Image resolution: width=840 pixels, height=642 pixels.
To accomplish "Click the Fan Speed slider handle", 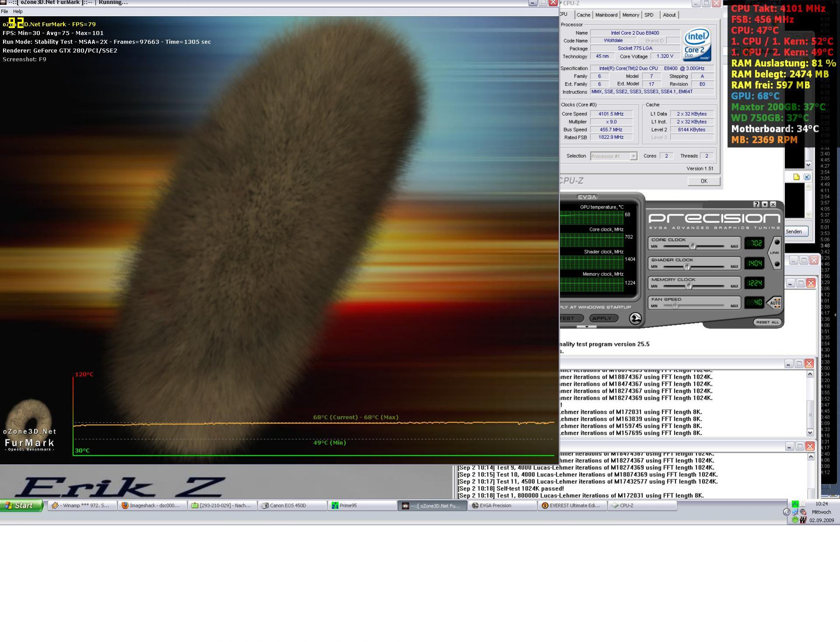I will [675, 306].
